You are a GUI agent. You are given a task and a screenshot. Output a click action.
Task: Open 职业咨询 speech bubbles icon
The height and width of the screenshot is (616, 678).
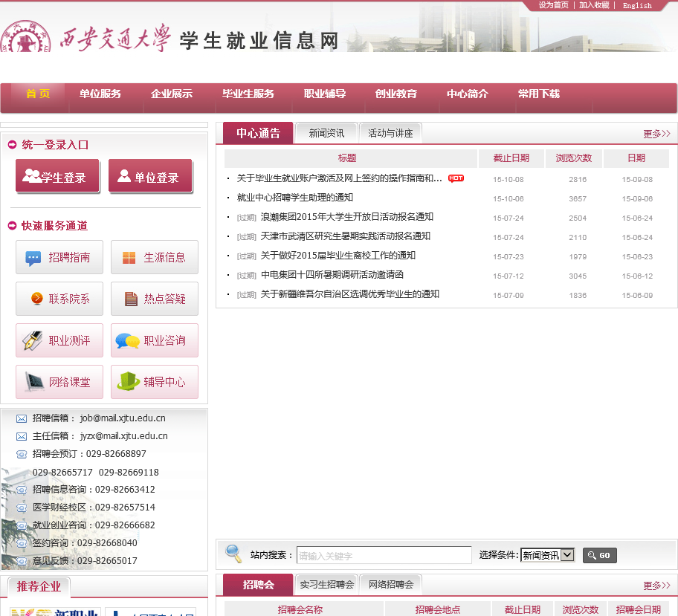pos(128,340)
